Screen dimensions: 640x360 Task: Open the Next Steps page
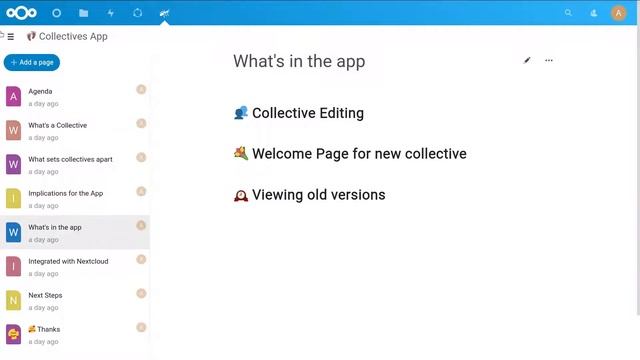75,300
